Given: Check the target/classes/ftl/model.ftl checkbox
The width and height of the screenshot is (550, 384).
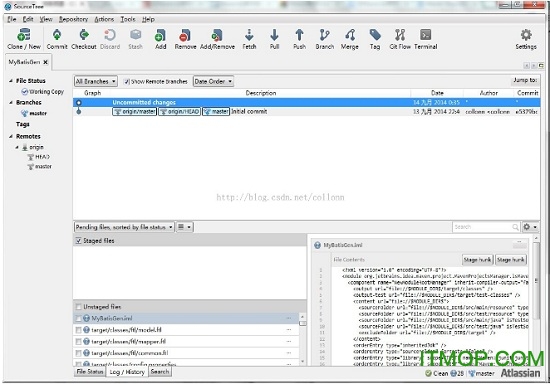Looking at the screenshot, I should click(x=79, y=330).
